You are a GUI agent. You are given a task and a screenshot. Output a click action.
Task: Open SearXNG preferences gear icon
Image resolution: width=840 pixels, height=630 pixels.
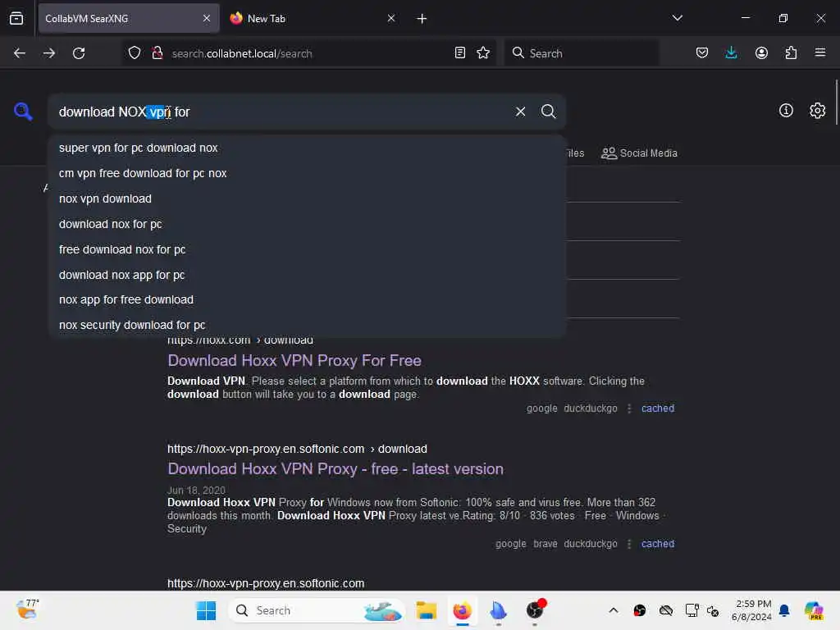pyautogui.click(x=817, y=111)
